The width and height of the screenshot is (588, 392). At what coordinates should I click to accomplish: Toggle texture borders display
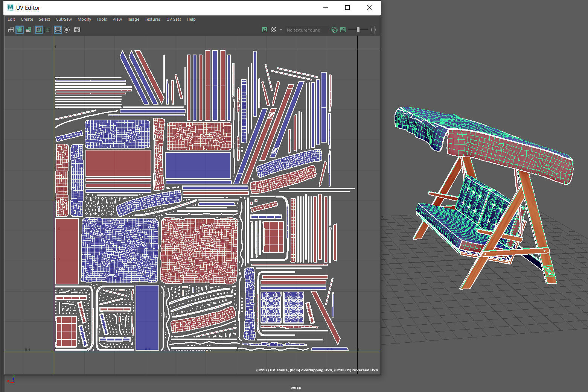coord(39,30)
